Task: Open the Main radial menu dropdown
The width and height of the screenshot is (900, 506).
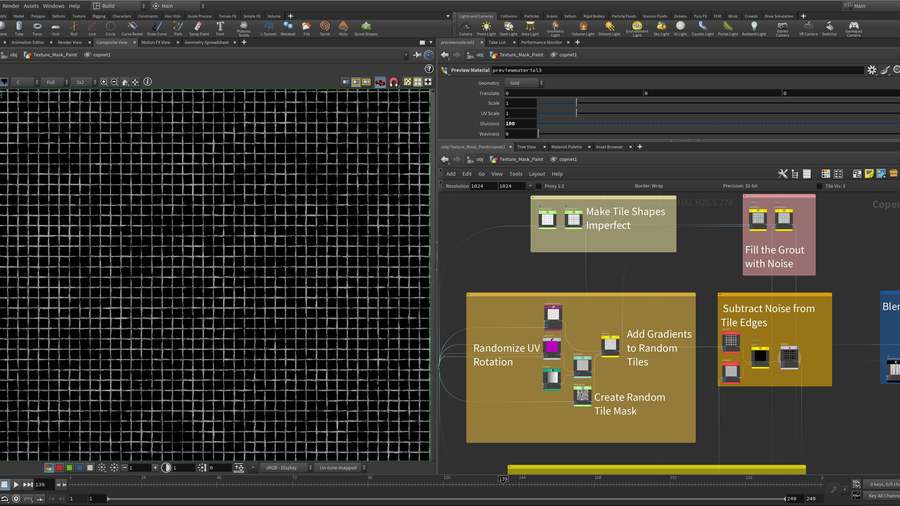Action: [179, 6]
